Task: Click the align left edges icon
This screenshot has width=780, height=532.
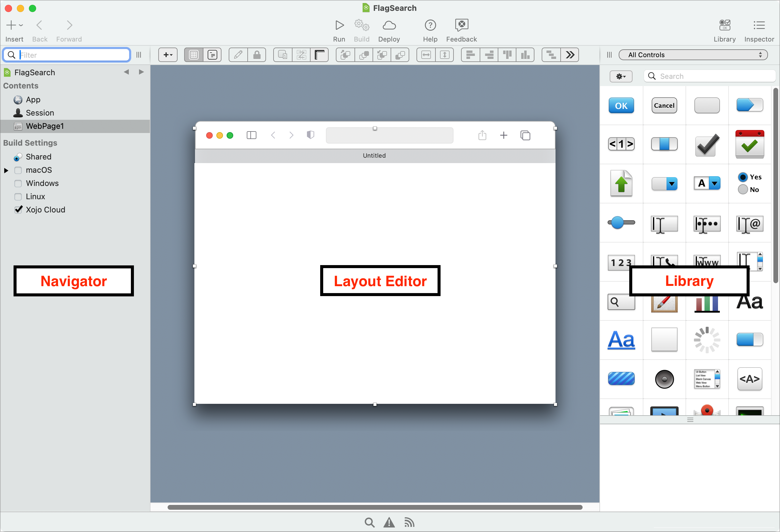Action: click(470, 55)
